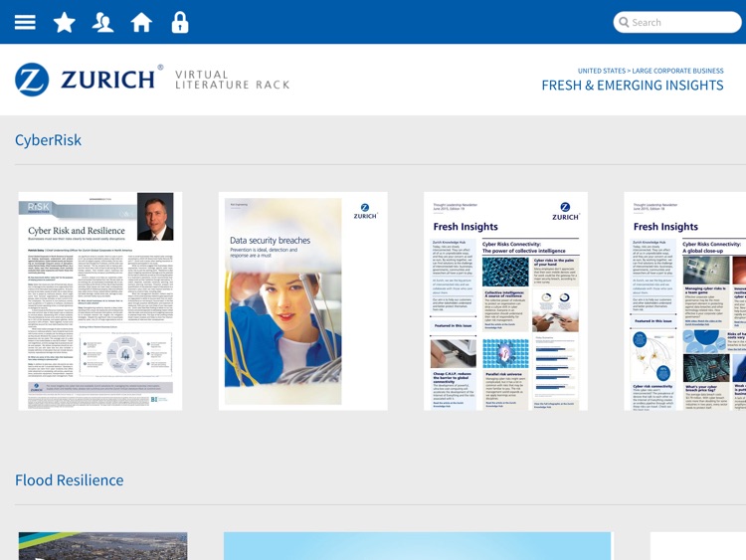746x560 pixels.
Task: Open Fresh Insights global close-up newsletter
Action: [684, 300]
